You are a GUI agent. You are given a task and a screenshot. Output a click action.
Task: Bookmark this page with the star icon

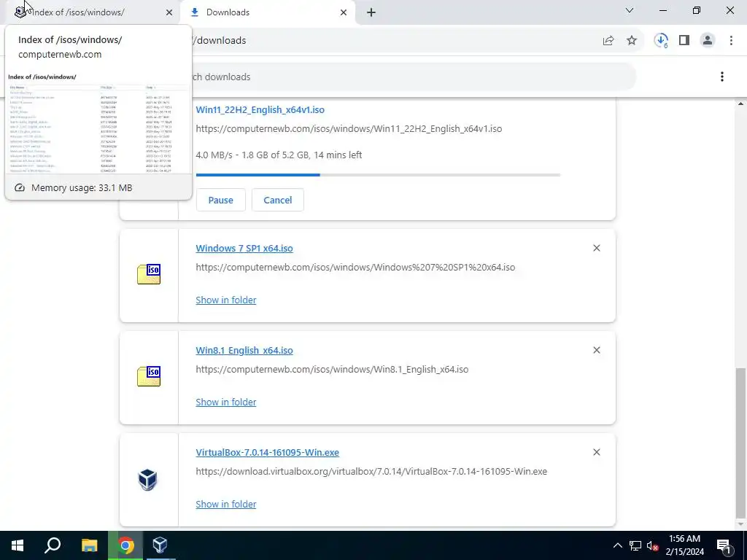coord(632,41)
